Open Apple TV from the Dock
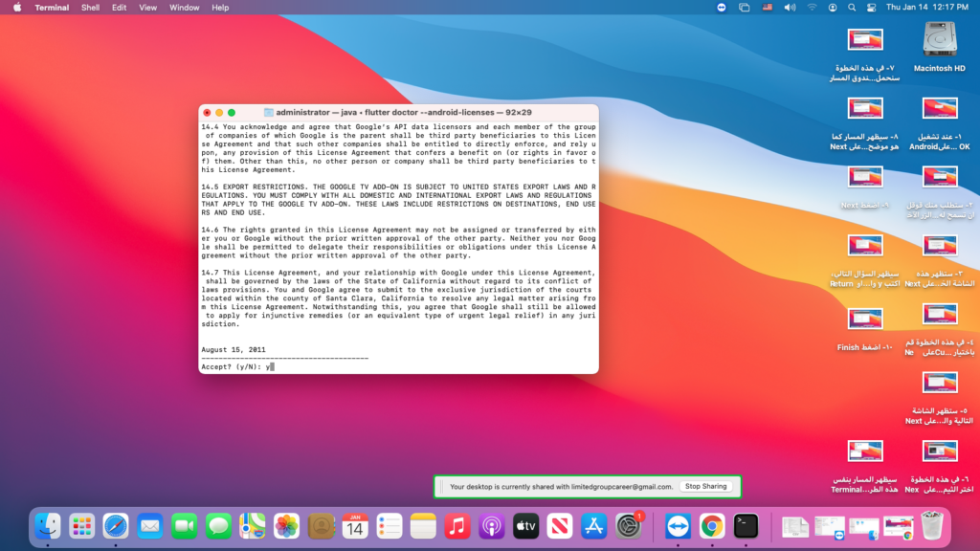Screen dimensions: 980x551 (525, 526)
